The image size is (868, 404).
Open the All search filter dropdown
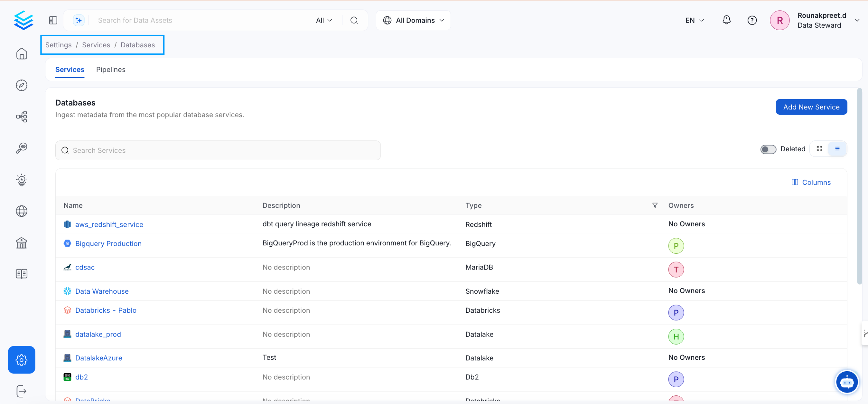pyautogui.click(x=323, y=20)
